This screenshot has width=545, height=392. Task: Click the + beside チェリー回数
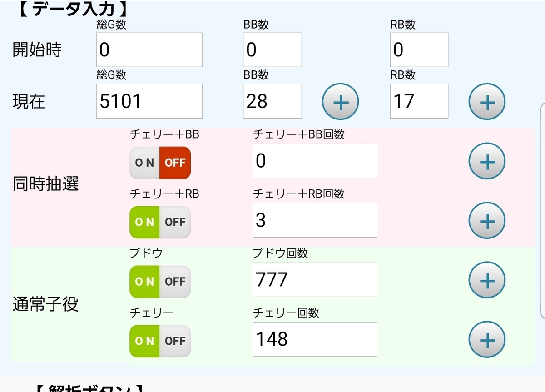coord(487,339)
